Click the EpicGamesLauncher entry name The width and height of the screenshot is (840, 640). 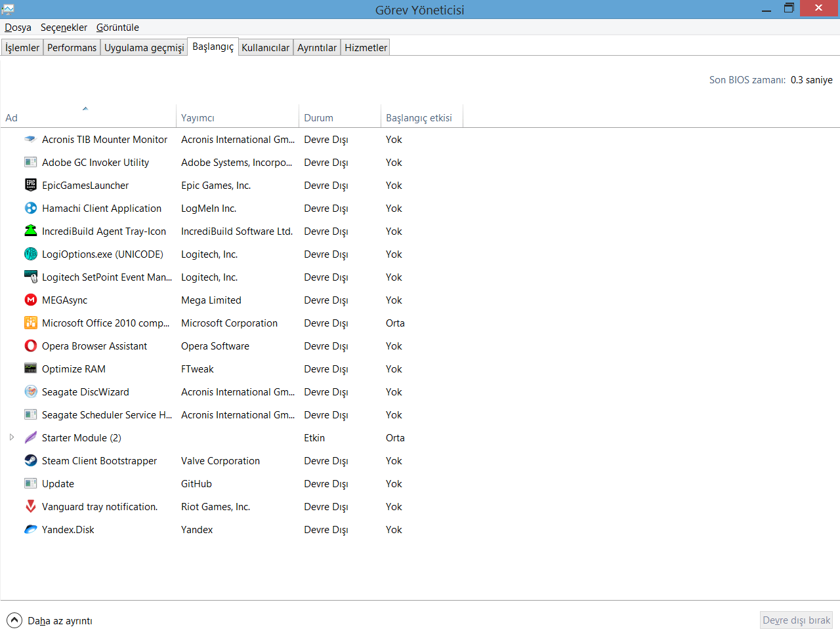click(x=85, y=186)
